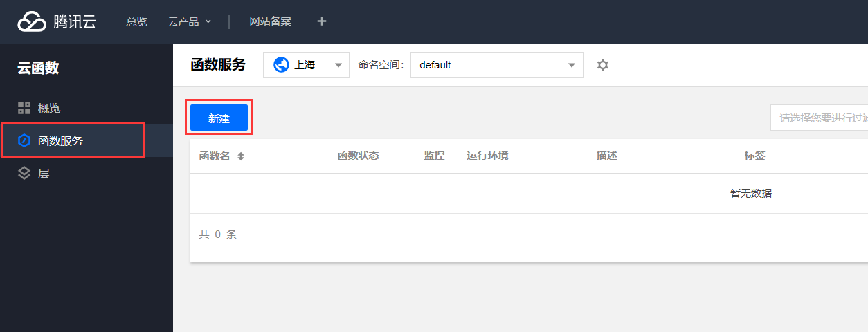Screen dimensions: 868x332
Task: Click the 概览 grid icon
Action: (24, 108)
